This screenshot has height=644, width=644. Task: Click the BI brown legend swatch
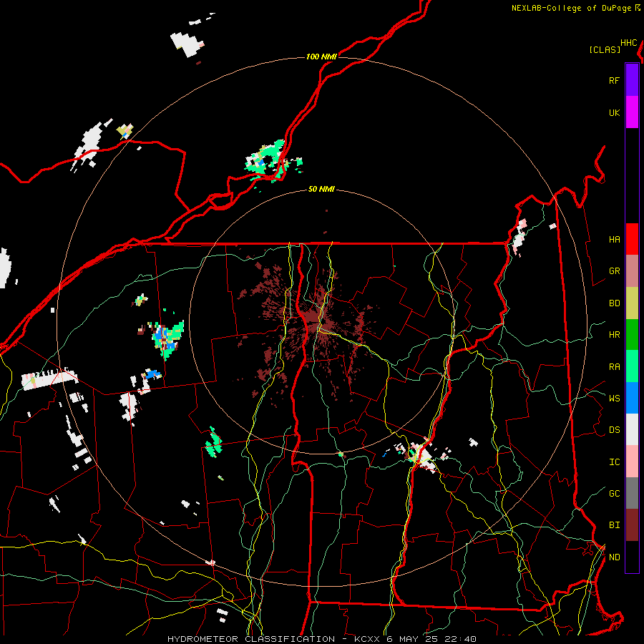coord(632,525)
